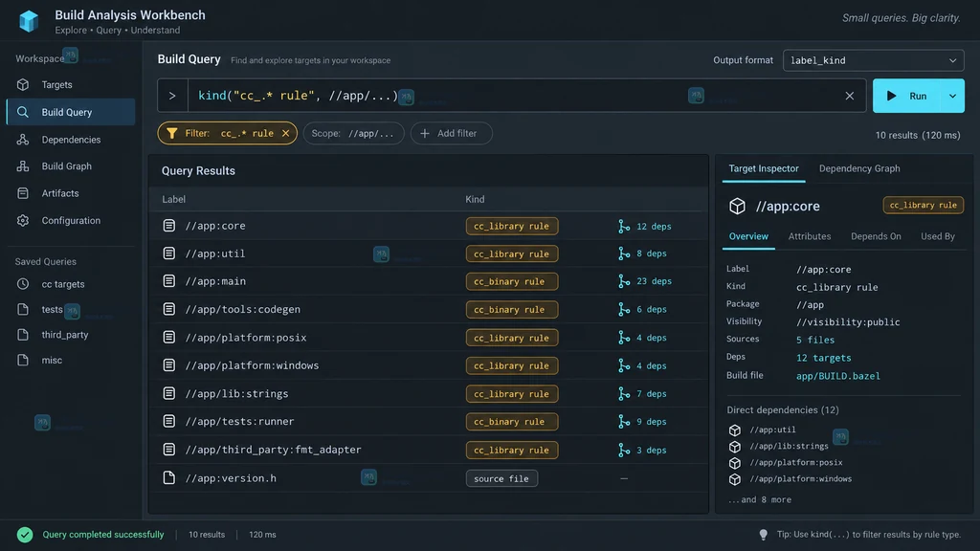Screen dimensions: 980x551
Task: Show 7 deps of //app/lib:strings
Action: point(642,393)
